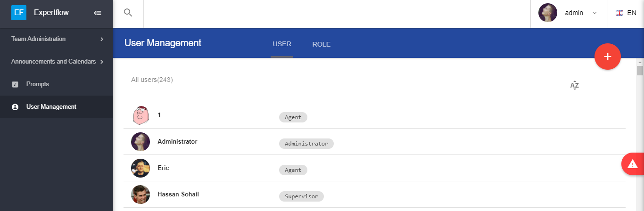This screenshot has width=644, height=211.
Task: Switch to the ROLE tab
Action: click(x=321, y=44)
